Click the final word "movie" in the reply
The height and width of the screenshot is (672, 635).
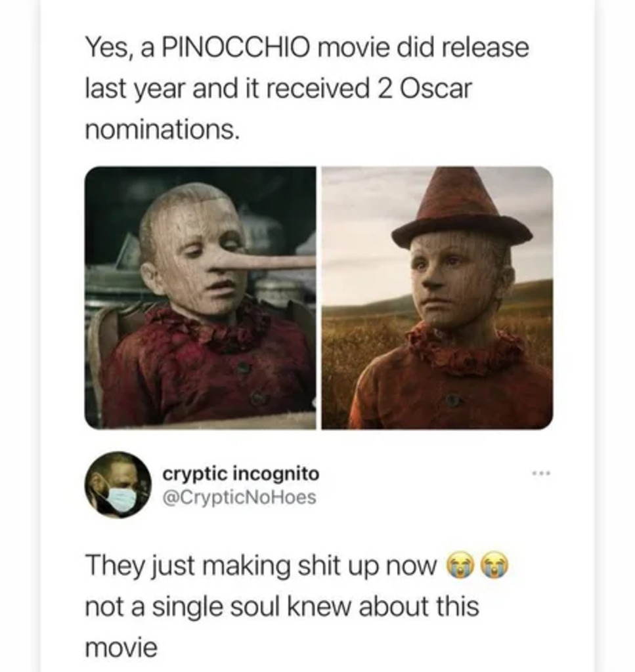click(x=121, y=647)
